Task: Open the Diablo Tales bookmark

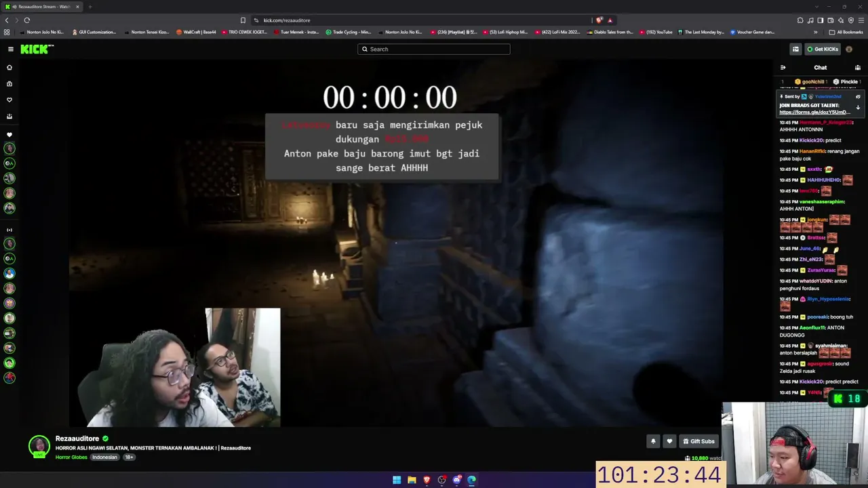Action: 610,32
